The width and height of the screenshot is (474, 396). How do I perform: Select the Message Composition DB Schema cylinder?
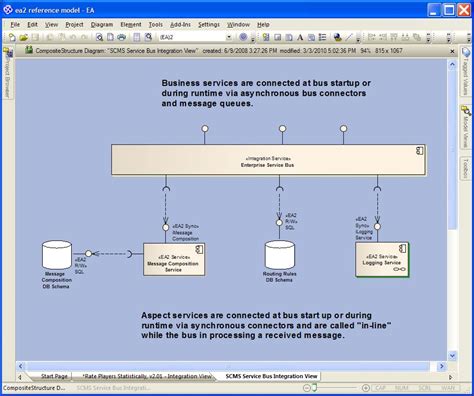(x=57, y=255)
